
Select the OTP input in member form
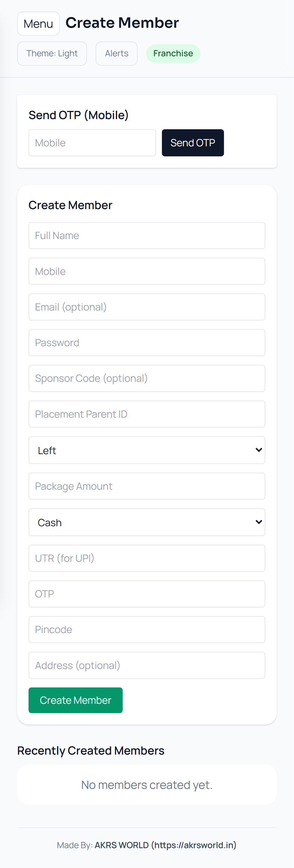147,594
